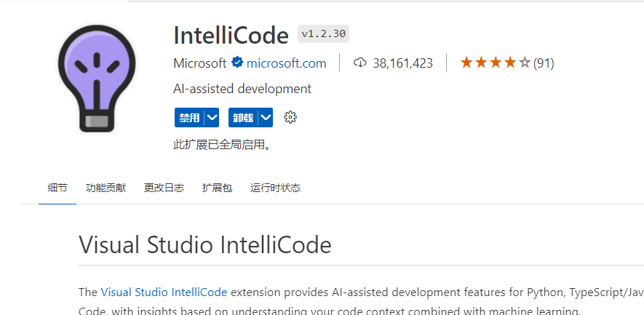Viewport: 644px width, 315px height.
Task: Expand the 卸载 dropdown arrow
Action: [x=266, y=118]
